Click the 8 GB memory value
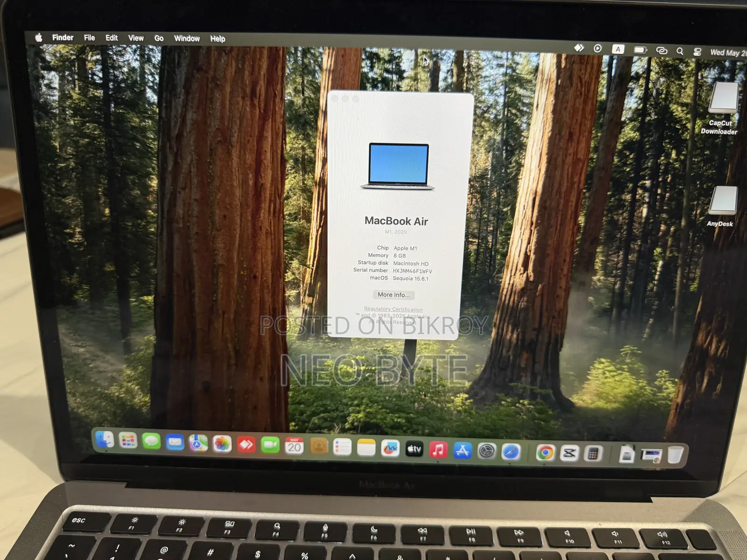747x560 pixels. (400, 256)
